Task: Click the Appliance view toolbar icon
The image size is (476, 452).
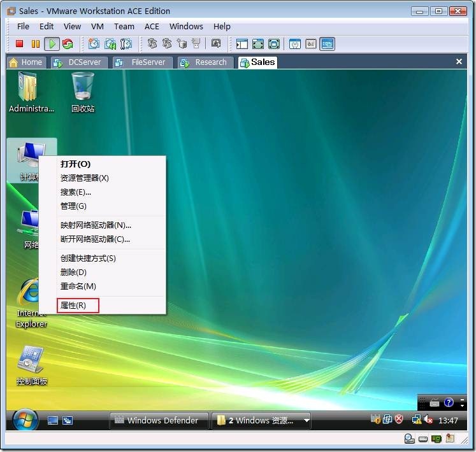Action: point(311,44)
